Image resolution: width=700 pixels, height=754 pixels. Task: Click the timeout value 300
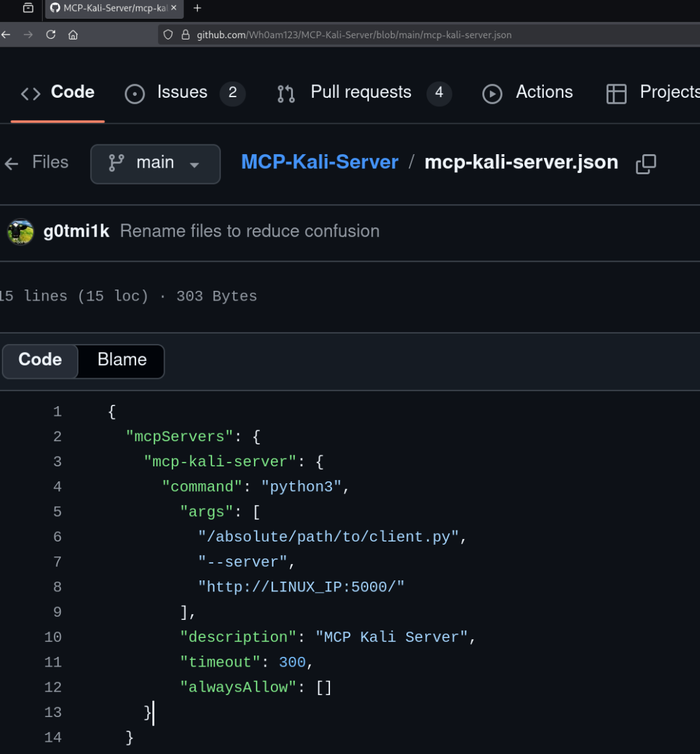click(x=292, y=662)
